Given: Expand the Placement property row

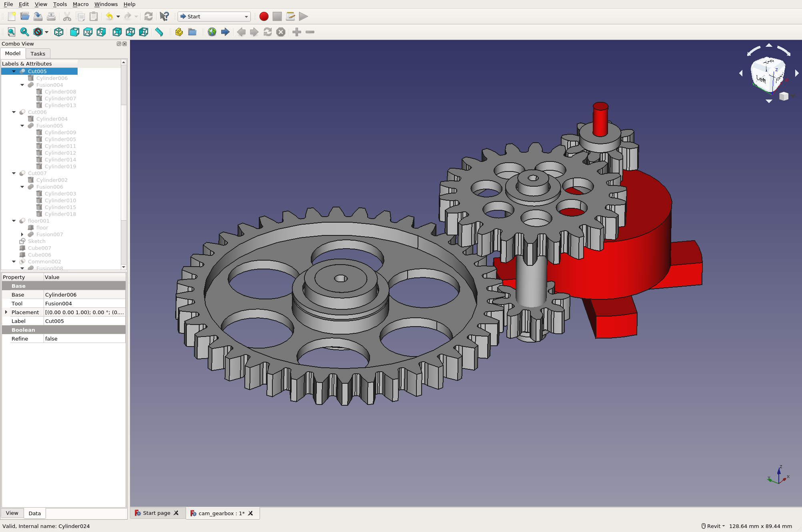Looking at the screenshot, I should (x=6, y=312).
